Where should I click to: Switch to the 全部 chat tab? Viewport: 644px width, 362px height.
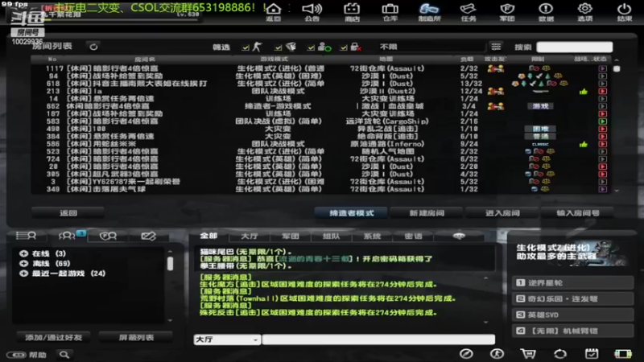click(x=208, y=236)
